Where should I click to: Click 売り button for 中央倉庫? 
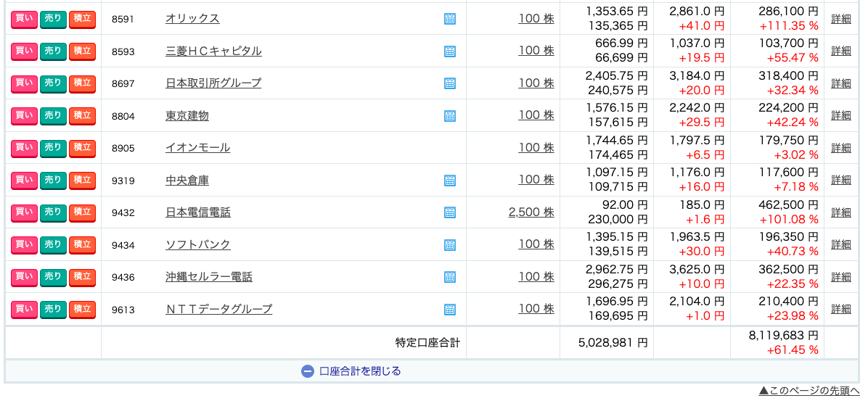(x=53, y=181)
